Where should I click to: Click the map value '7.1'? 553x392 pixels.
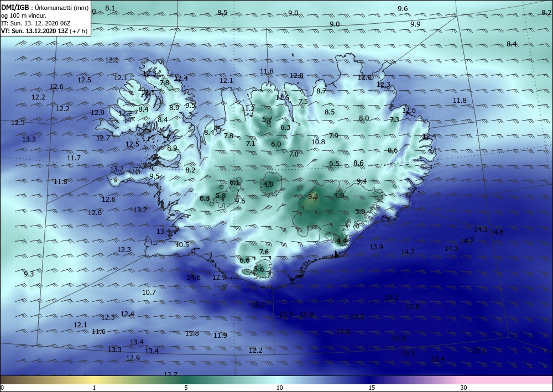(x=251, y=143)
